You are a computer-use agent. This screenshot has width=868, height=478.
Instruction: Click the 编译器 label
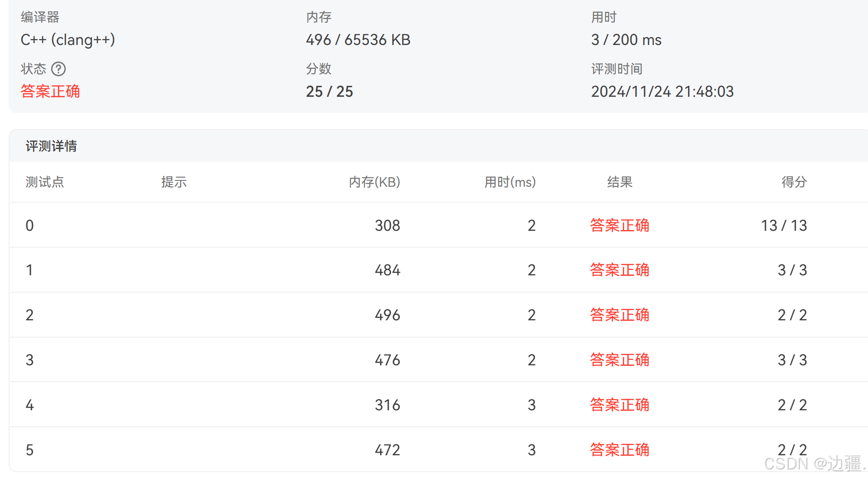pyautogui.click(x=40, y=17)
